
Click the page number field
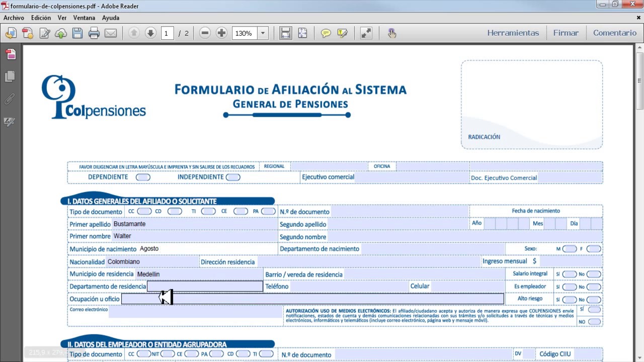[x=167, y=33]
